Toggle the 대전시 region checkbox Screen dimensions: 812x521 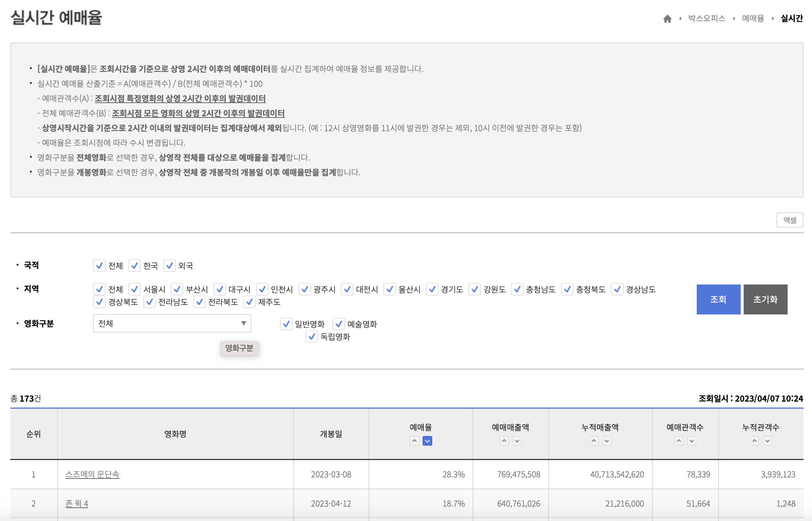pyautogui.click(x=347, y=289)
